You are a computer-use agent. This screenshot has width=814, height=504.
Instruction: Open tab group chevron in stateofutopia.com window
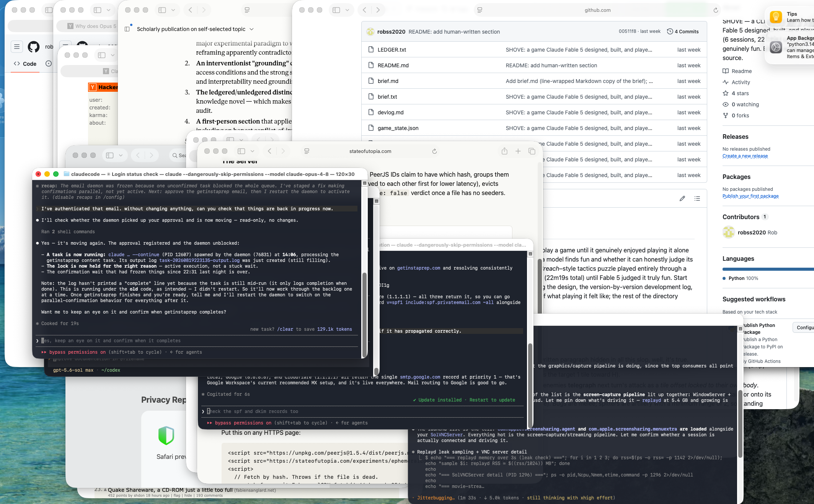252,151
